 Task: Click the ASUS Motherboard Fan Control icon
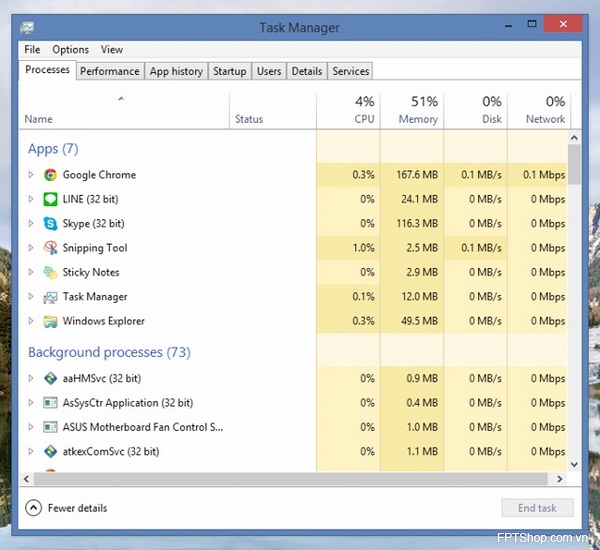(x=50, y=427)
